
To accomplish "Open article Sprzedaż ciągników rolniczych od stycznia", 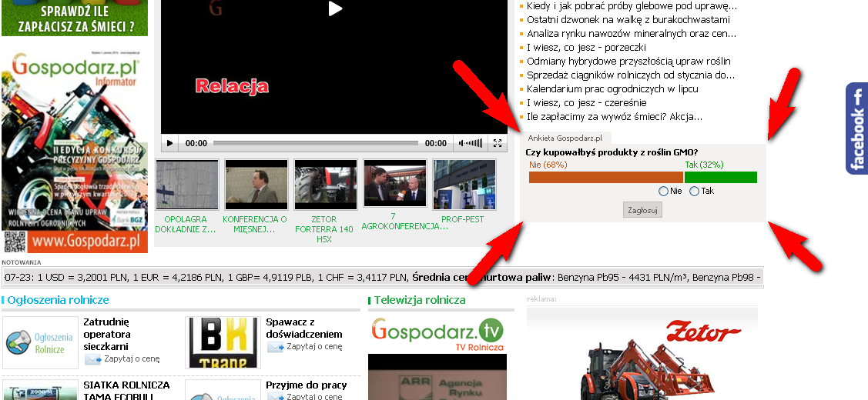I will (x=631, y=75).
